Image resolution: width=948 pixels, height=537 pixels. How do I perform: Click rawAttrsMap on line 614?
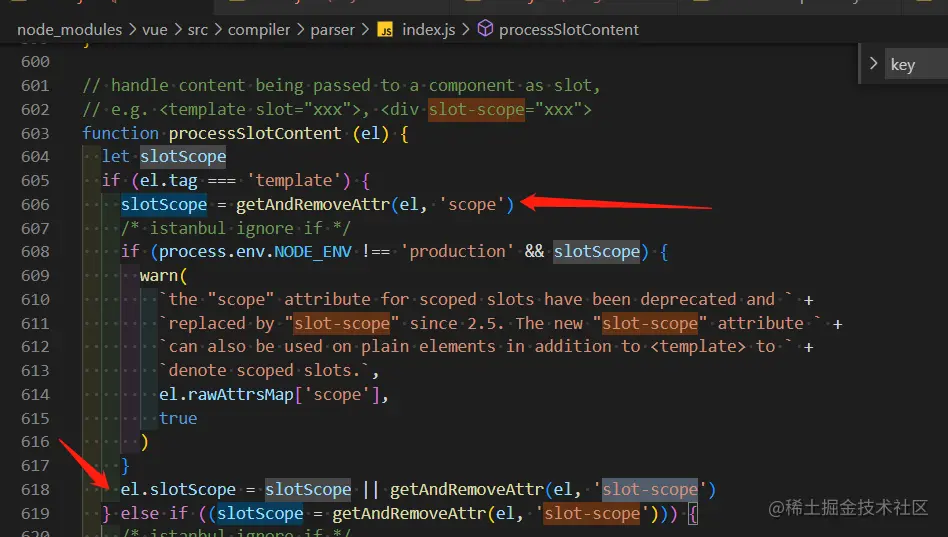(241, 394)
